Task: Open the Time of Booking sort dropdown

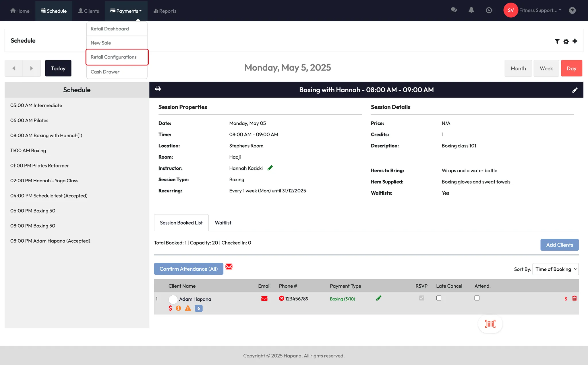Action: point(555,269)
